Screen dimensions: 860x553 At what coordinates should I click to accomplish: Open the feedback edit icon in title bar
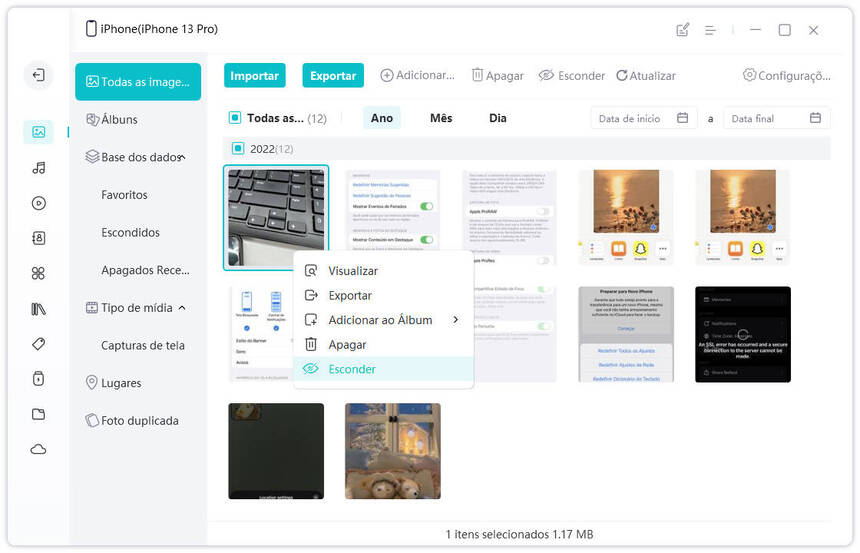coord(683,30)
